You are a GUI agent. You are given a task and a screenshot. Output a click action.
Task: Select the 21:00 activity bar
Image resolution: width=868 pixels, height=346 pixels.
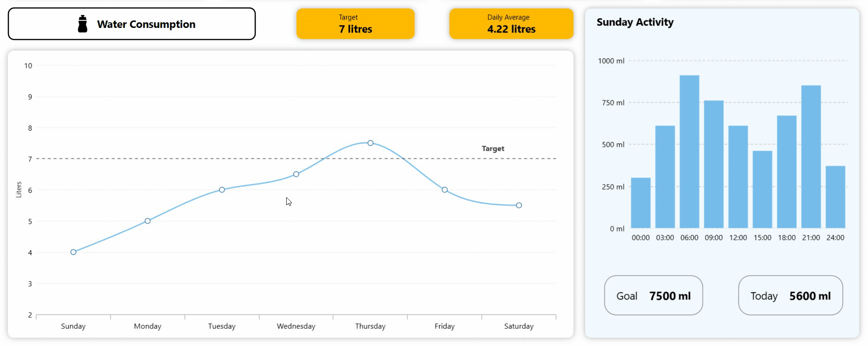tap(811, 156)
